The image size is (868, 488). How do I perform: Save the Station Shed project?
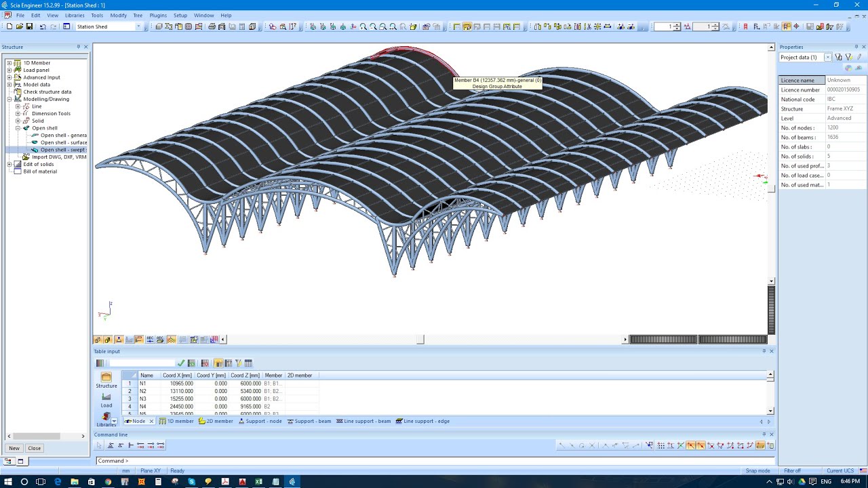click(x=29, y=27)
